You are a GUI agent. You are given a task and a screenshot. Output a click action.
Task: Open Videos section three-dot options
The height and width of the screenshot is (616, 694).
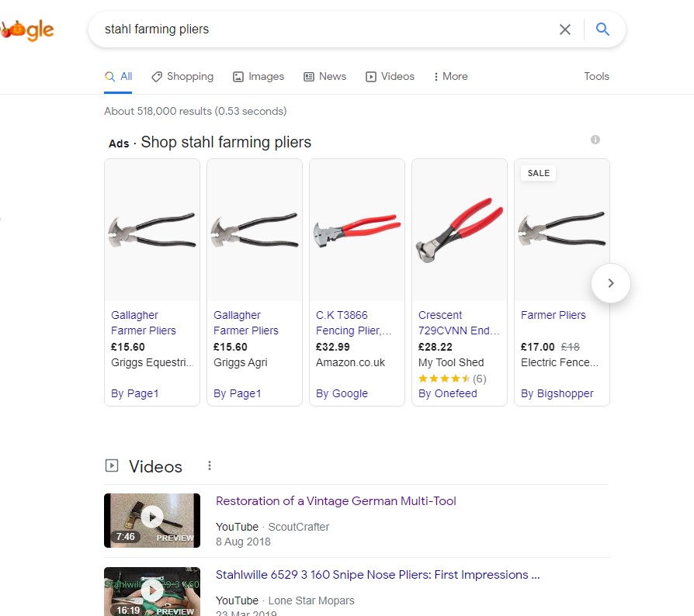pos(210,465)
